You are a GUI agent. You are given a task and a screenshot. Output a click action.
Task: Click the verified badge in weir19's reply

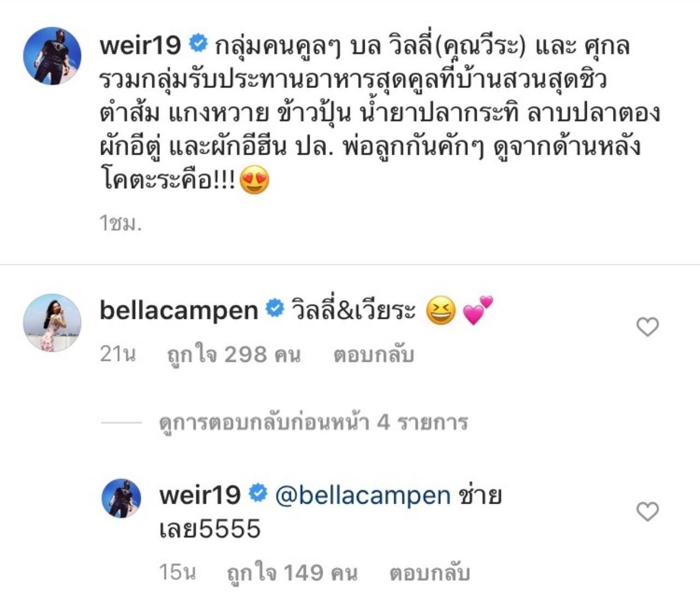258,494
